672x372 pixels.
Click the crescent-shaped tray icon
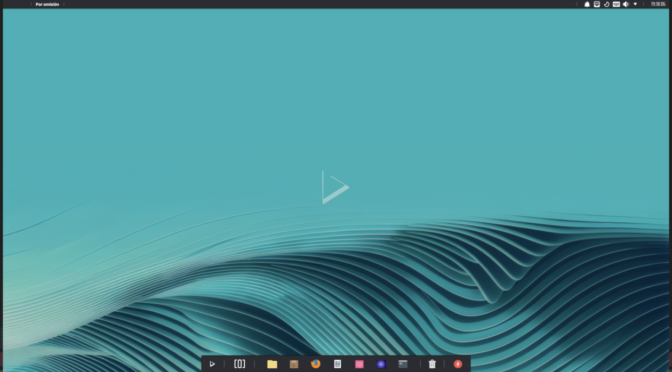pos(606,4)
